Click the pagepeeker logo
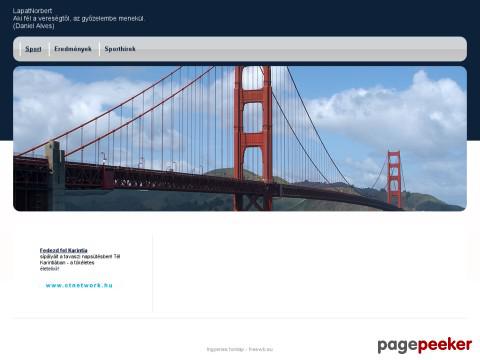The width and height of the screenshot is (480, 360). tap(425, 345)
